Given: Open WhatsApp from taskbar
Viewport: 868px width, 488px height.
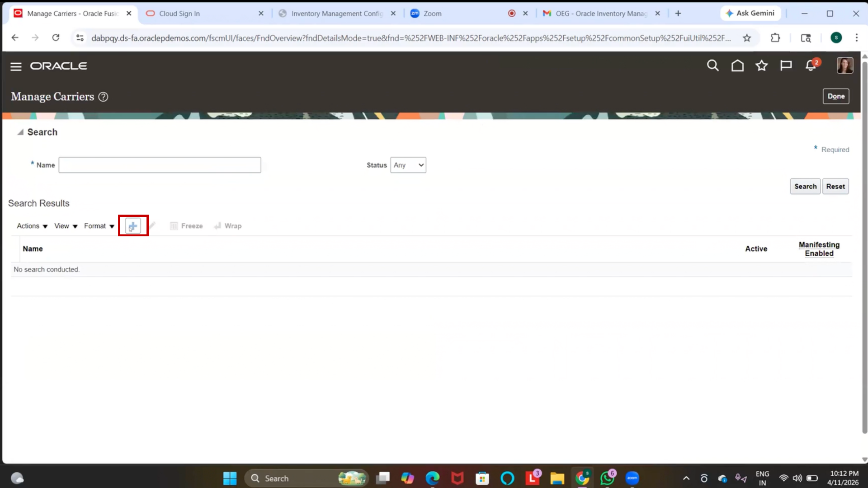Looking at the screenshot, I should 607,478.
